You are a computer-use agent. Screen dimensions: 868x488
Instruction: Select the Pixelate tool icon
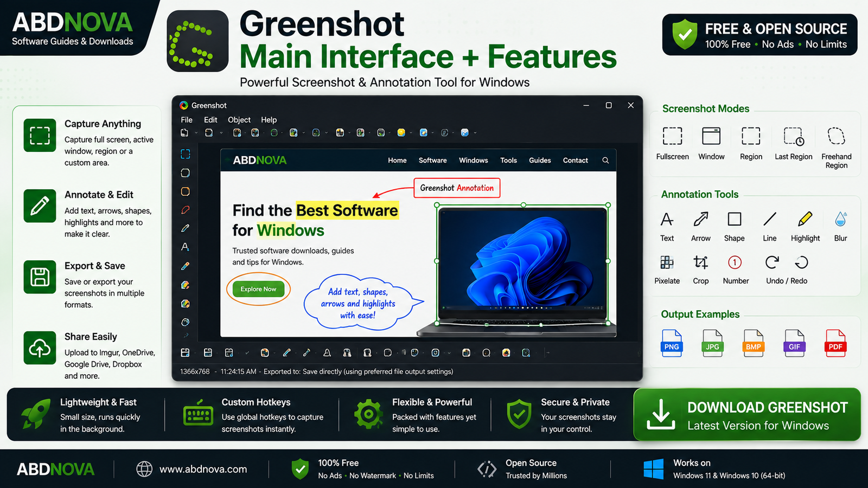point(667,262)
